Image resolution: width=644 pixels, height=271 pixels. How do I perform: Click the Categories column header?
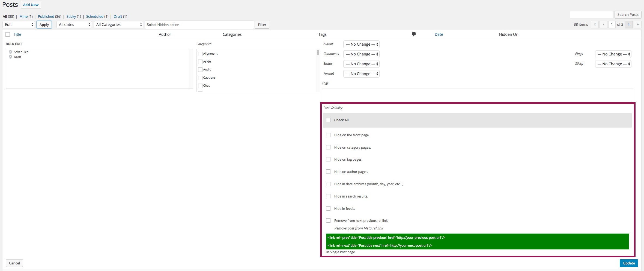(x=232, y=34)
